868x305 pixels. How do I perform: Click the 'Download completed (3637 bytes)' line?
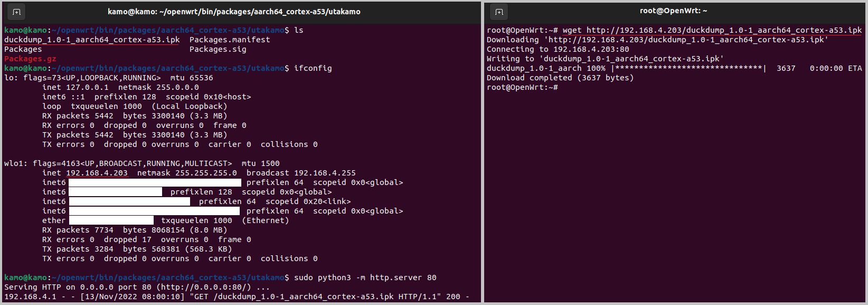560,78
